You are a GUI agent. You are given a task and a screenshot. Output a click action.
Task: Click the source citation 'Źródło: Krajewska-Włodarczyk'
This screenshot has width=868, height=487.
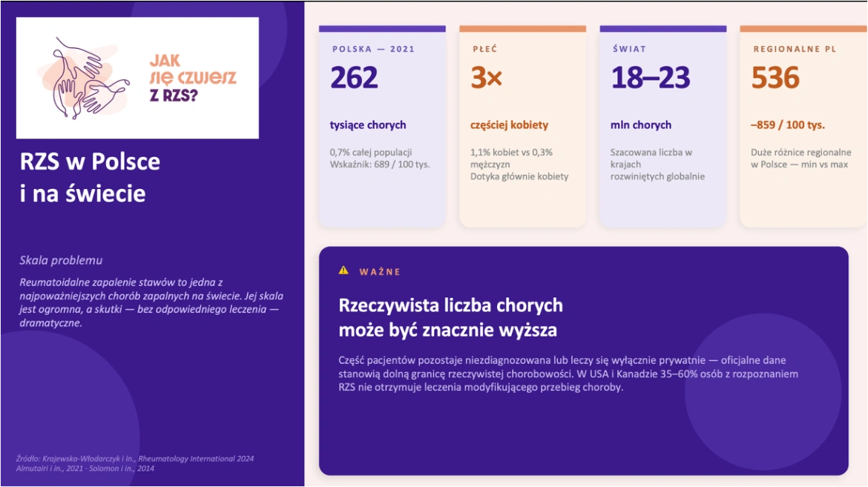coord(135,458)
